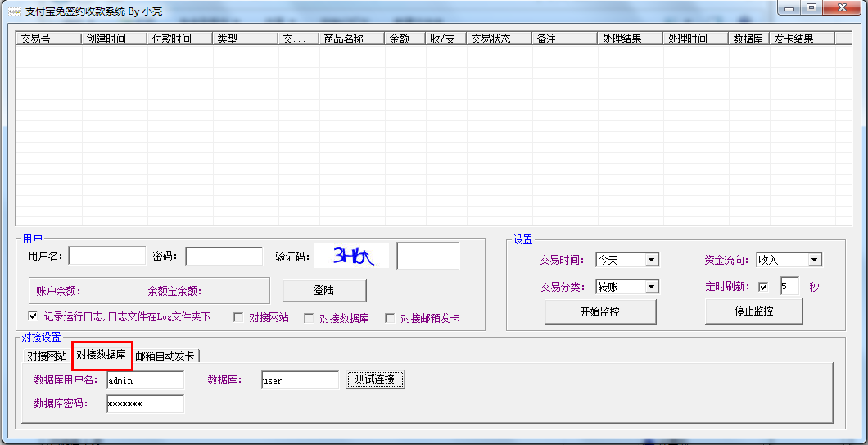Click the 数据库用户名 field containing admin
The image size is (868, 445).
point(145,380)
